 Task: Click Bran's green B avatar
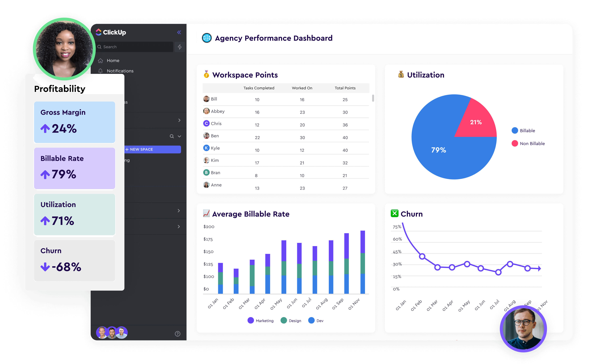pos(206,172)
